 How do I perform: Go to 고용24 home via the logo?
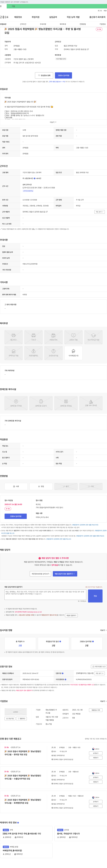pyautogui.click(x=4, y=17)
